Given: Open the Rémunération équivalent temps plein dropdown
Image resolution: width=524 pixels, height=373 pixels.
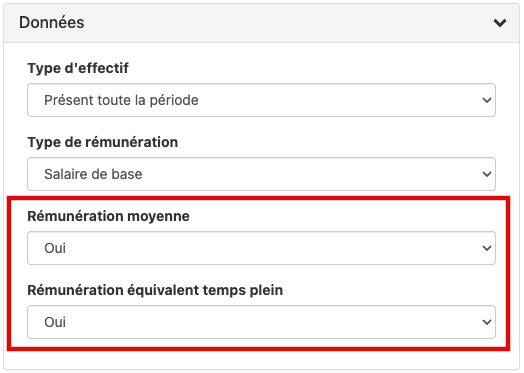Looking at the screenshot, I should [261, 322].
